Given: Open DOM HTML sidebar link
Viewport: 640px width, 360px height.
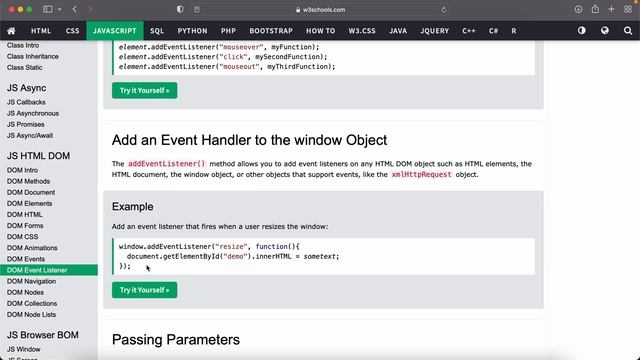Looking at the screenshot, I should click(24, 214).
